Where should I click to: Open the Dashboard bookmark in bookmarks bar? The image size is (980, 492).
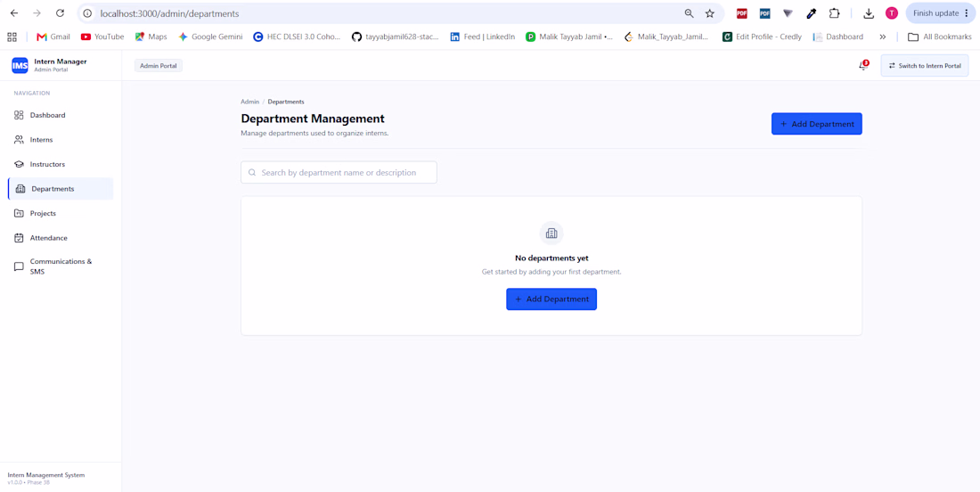point(838,37)
